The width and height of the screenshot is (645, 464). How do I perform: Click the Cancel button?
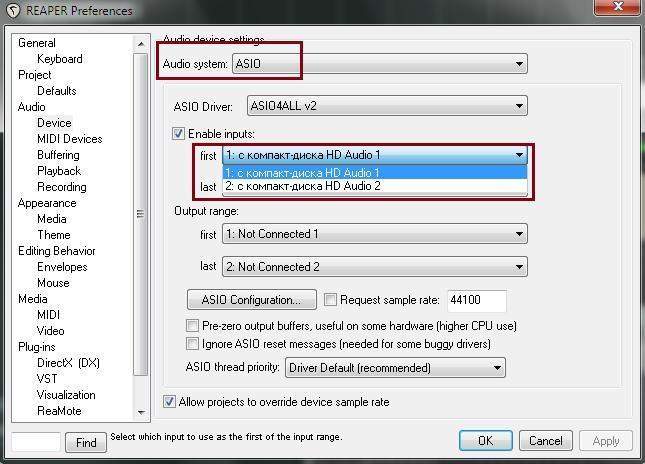(545, 441)
